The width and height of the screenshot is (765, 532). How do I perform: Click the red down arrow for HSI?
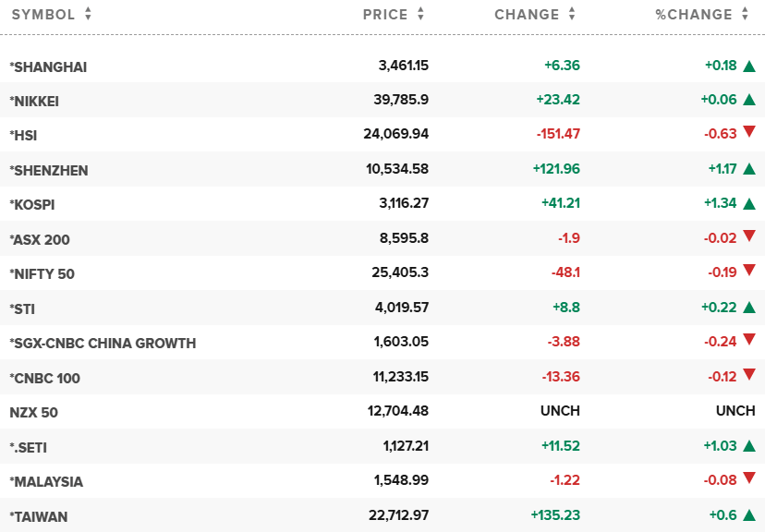pos(749,134)
